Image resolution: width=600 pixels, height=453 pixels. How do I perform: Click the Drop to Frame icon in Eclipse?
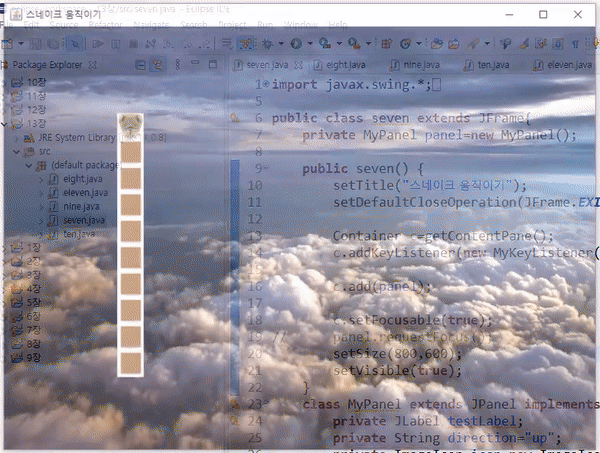click(227, 44)
